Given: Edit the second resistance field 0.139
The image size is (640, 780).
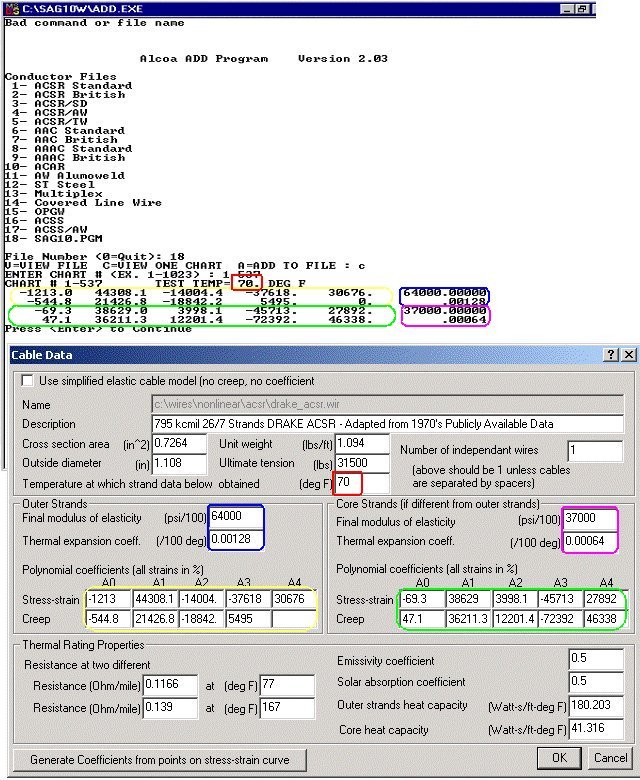Looking at the screenshot, I should point(170,707).
